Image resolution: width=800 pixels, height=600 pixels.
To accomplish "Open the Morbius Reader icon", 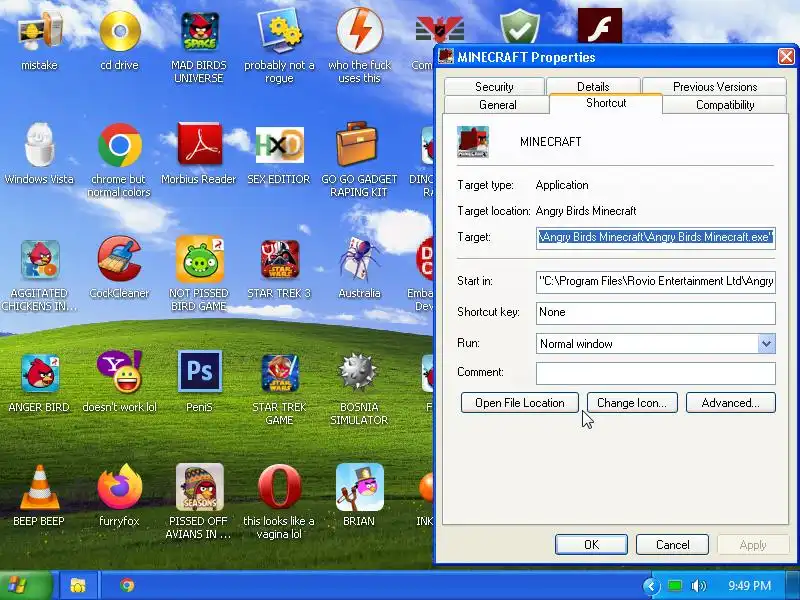I will (x=199, y=144).
